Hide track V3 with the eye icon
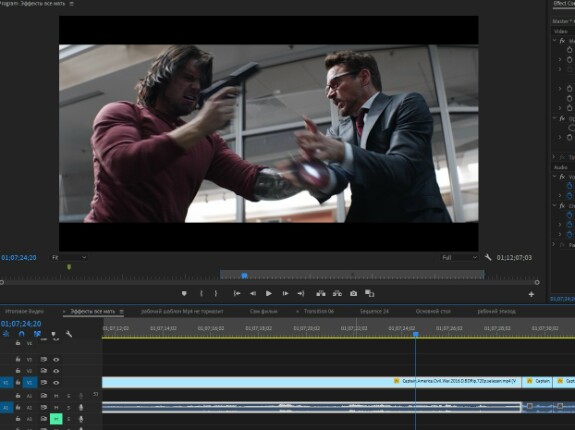 [x=56, y=360]
